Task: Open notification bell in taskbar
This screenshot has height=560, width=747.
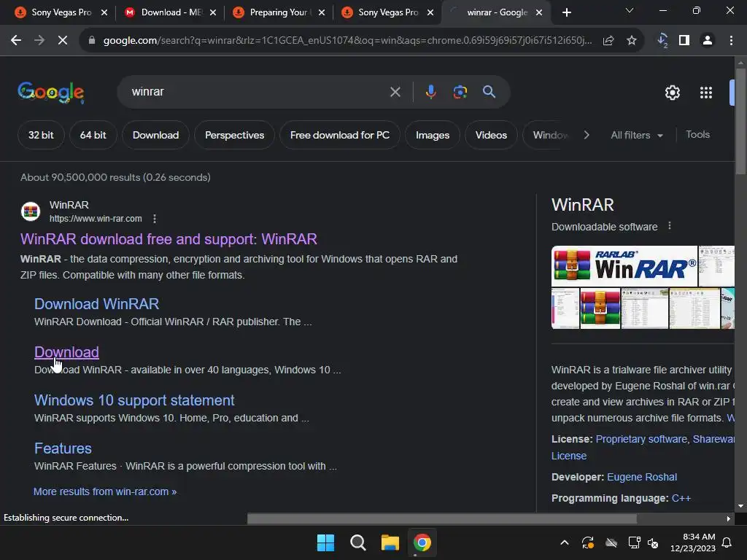Action: coord(727,542)
